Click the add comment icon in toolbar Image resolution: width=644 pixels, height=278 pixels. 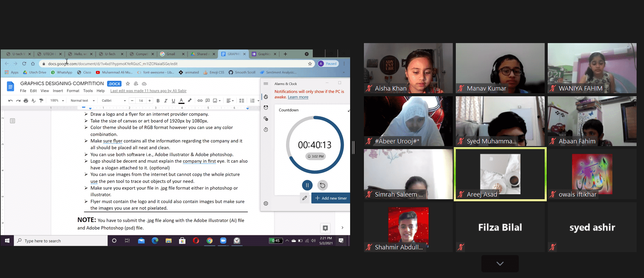(x=208, y=101)
